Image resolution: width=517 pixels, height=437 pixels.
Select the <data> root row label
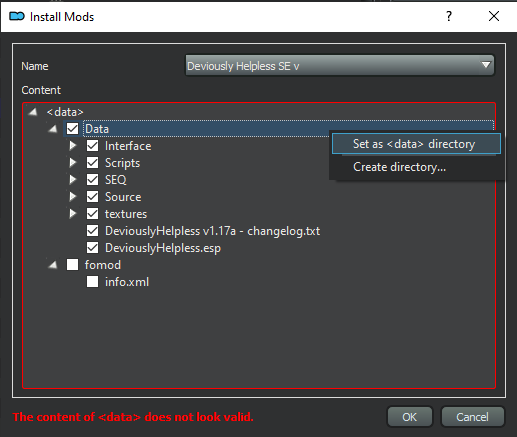click(65, 112)
